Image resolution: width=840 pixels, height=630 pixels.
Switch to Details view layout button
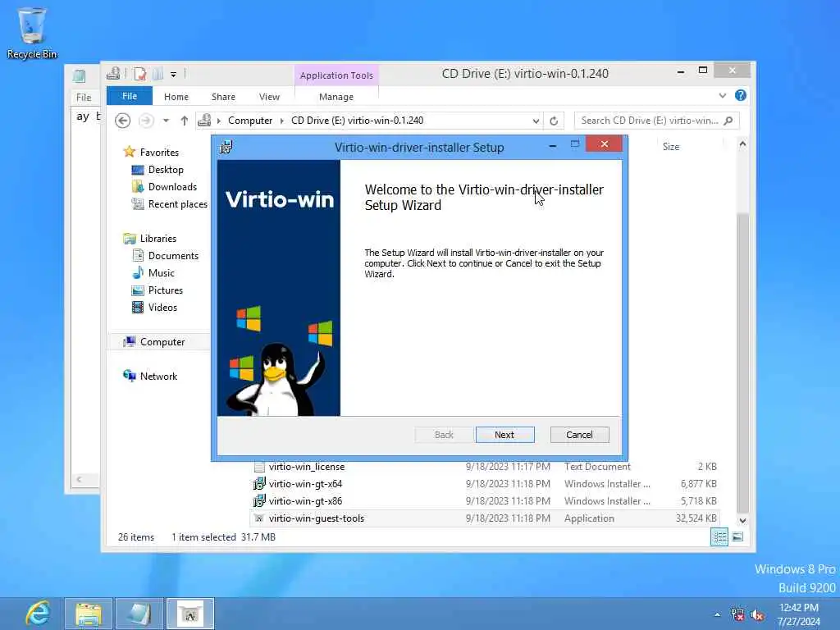(x=719, y=536)
